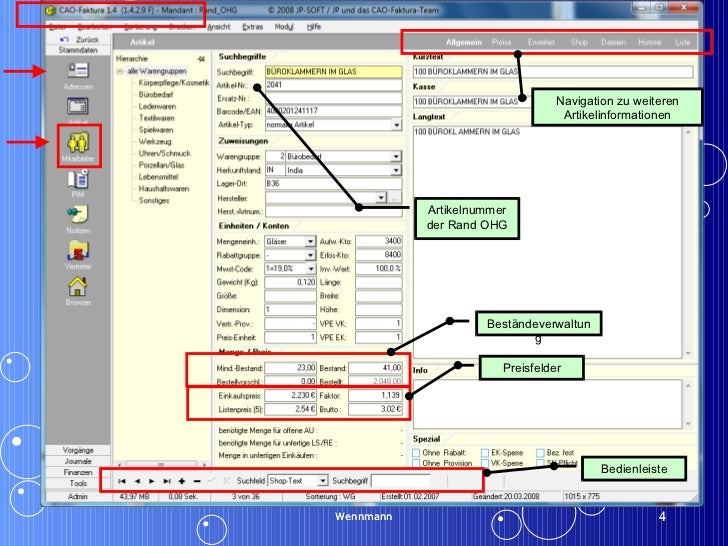Screen dimensions: 728x546
Task: Open the Hilfe menu
Action: pyautogui.click(x=314, y=27)
